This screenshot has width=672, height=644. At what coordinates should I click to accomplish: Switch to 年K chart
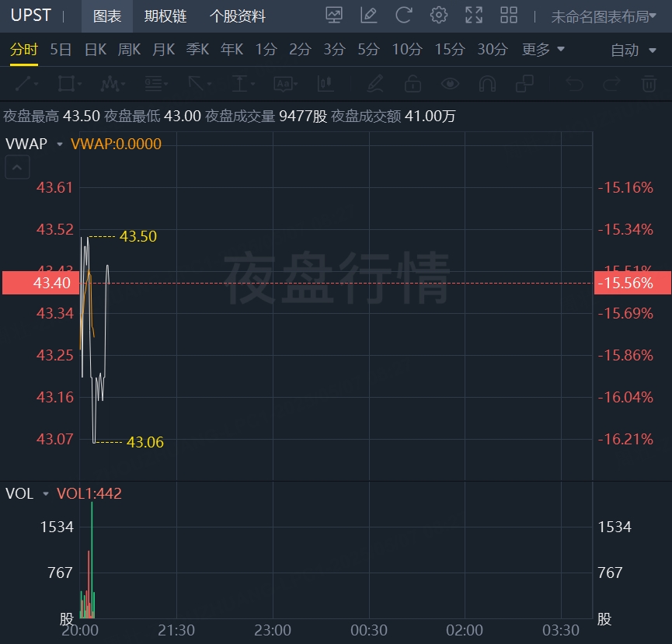232,49
